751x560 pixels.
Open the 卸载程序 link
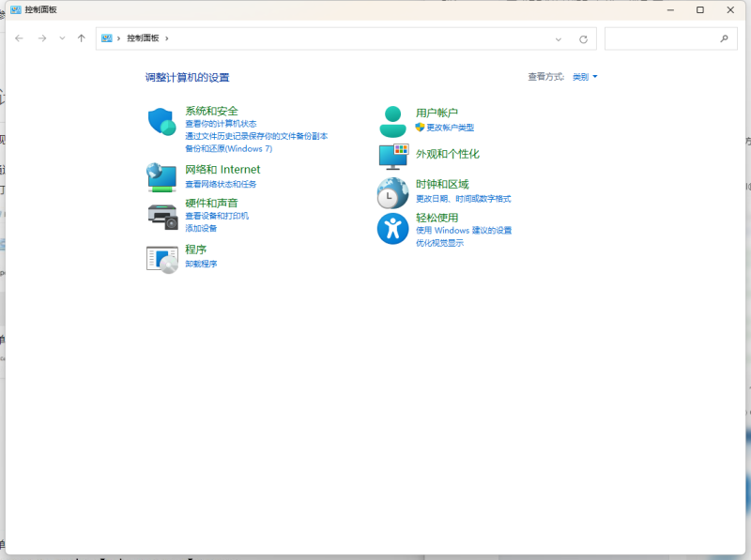coord(201,265)
